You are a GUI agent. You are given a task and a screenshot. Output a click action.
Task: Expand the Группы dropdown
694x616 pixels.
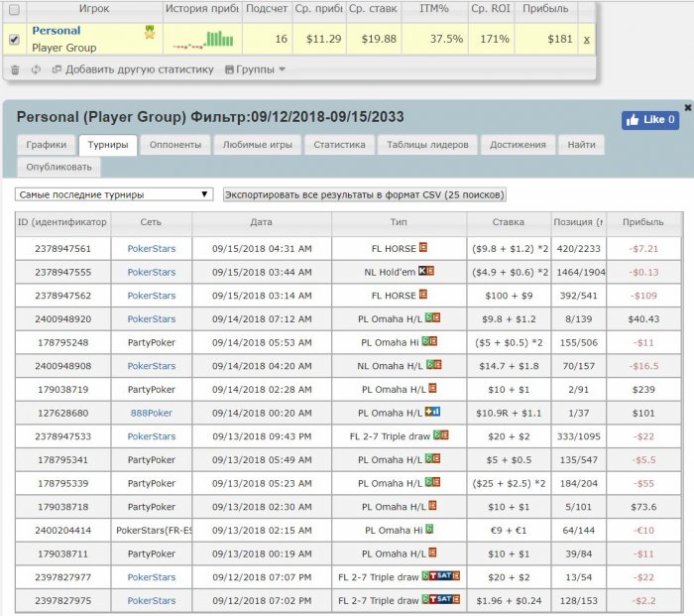(x=255, y=69)
